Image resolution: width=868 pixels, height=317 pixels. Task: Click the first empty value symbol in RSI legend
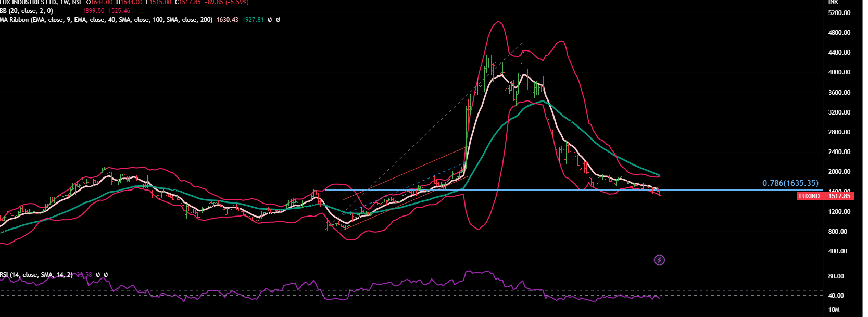(98, 275)
